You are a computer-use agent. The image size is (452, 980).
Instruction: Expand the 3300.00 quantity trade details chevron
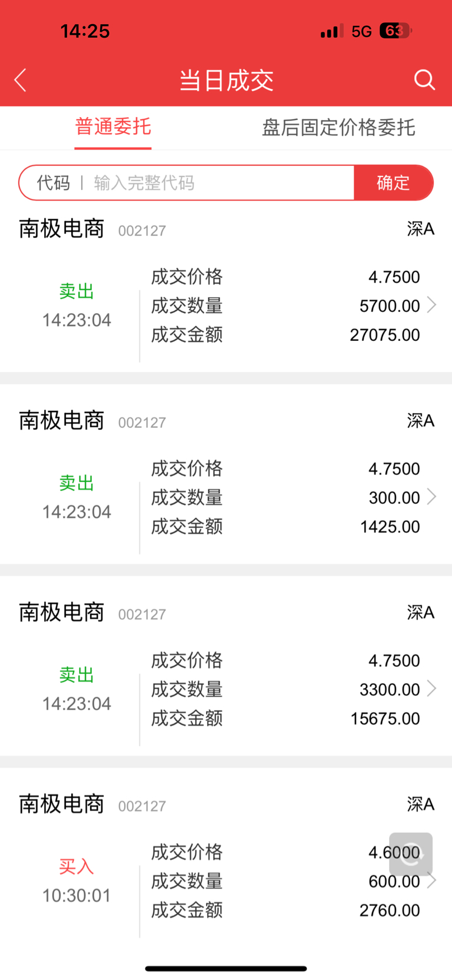(432, 689)
